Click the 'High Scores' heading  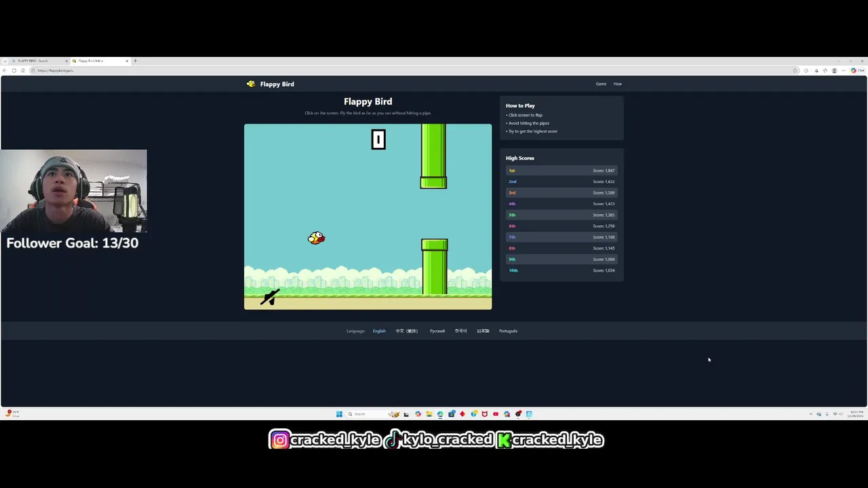pyautogui.click(x=520, y=158)
